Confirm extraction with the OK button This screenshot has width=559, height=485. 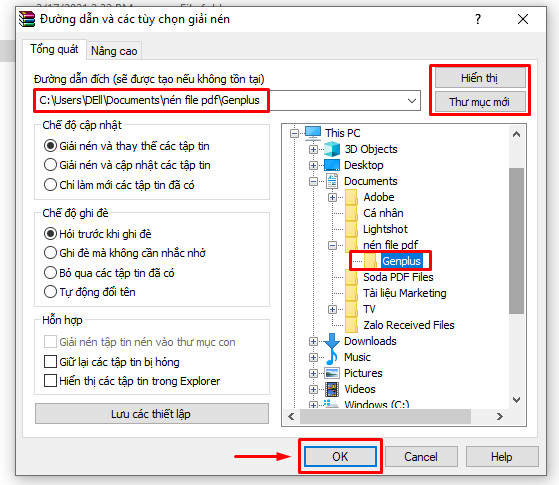340,456
